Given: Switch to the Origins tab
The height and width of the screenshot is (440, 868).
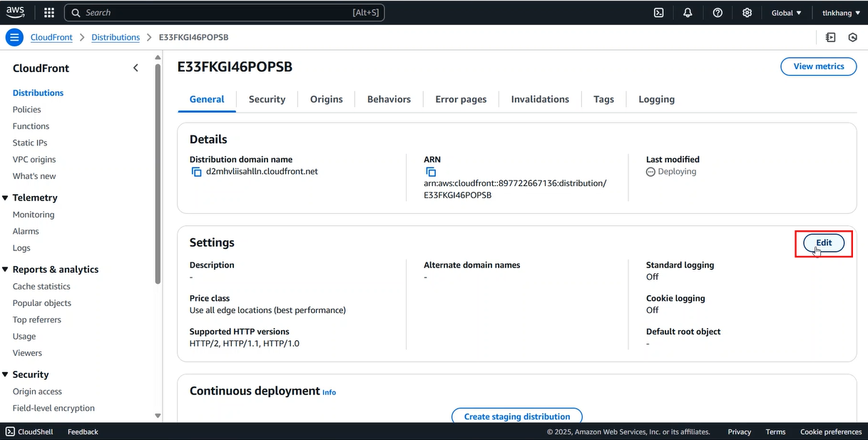Looking at the screenshot, I should point(327,99).
